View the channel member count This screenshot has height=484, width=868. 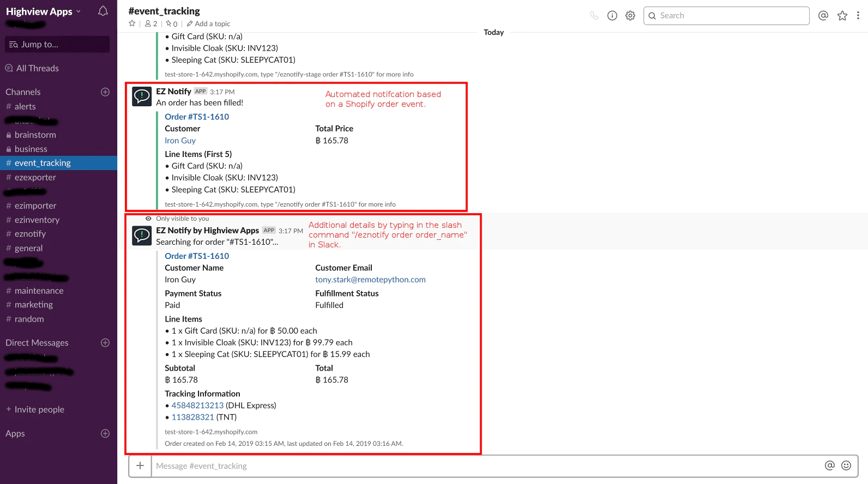pos(151,23)
